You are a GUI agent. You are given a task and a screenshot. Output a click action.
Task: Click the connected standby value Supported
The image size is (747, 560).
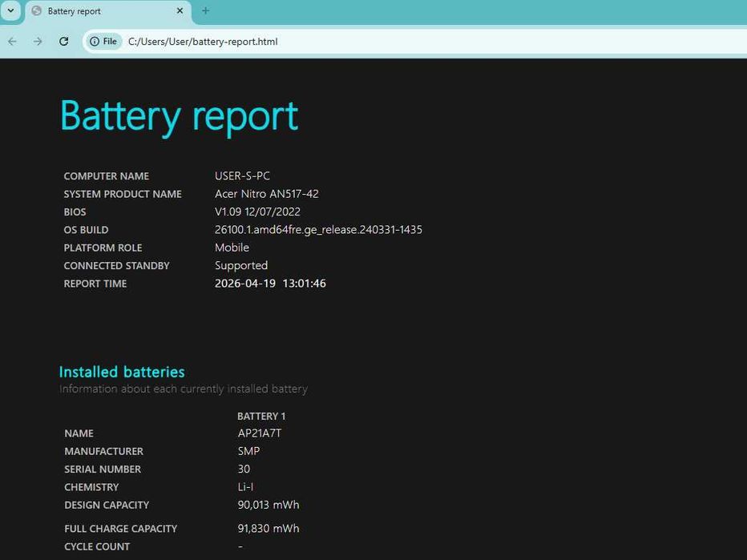[241, 266]
